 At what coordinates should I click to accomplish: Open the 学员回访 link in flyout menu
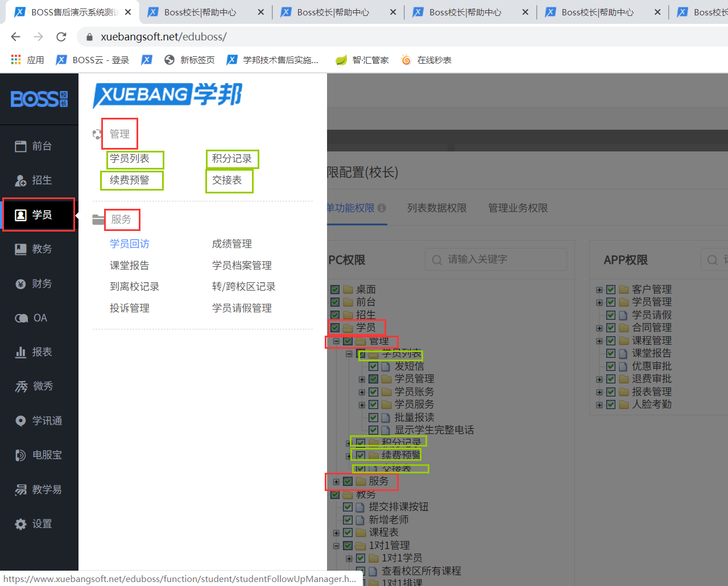point(130,244)
